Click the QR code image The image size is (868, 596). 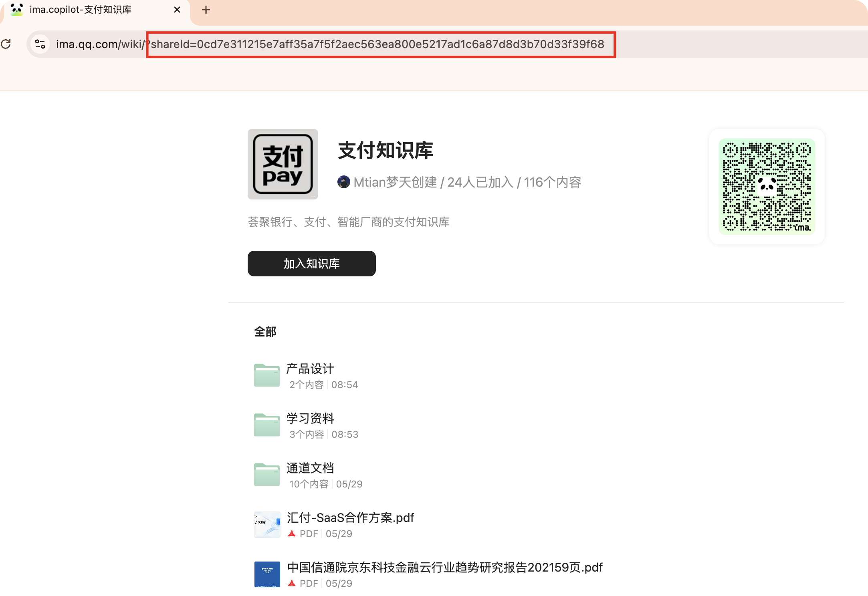pyautogui.click(x=767, y=187)
